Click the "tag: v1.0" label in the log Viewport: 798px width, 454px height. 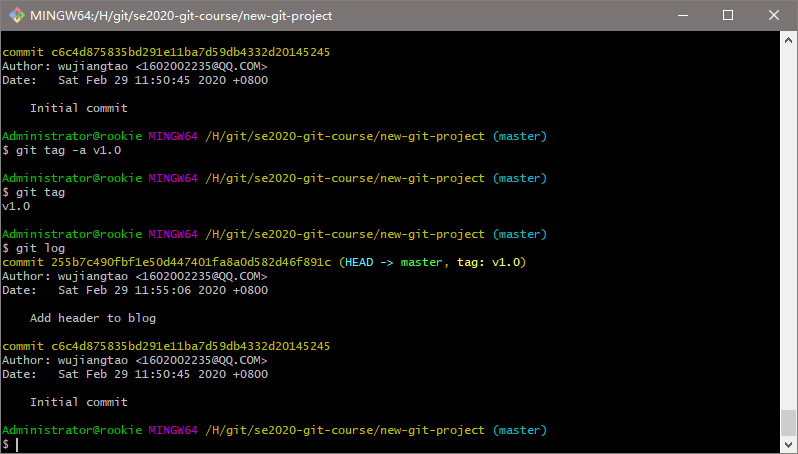pyautogui.click(x=487, y=262)
